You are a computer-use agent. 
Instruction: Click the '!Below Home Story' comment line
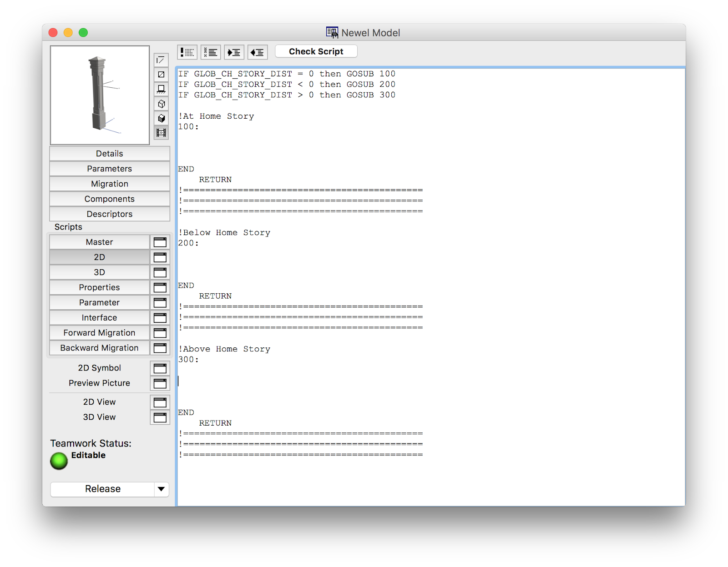(224, 233)
